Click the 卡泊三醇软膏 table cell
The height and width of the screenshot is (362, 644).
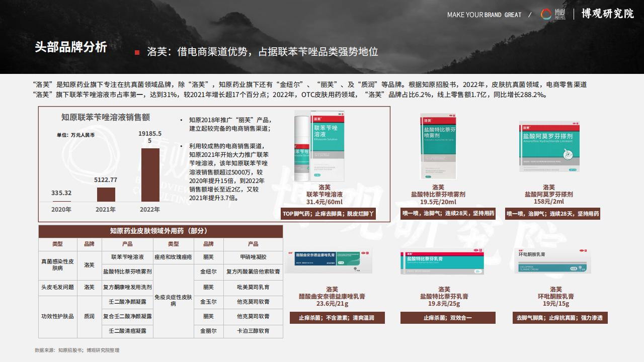(253, 331)
